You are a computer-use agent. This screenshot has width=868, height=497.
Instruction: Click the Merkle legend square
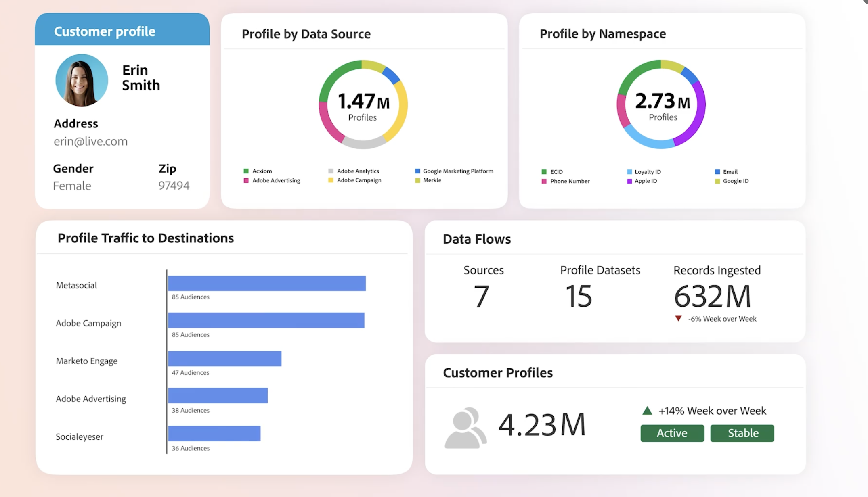point(417,180)
